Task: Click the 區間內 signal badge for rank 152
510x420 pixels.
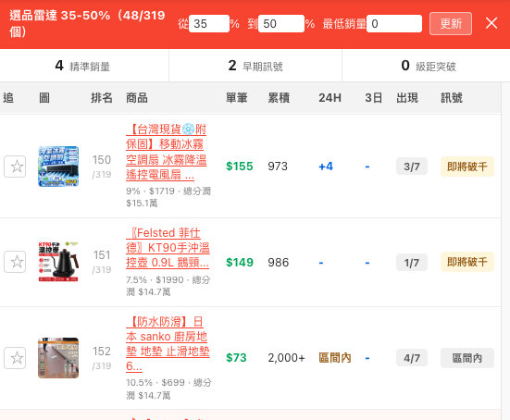Action: (x=467, y=358)
